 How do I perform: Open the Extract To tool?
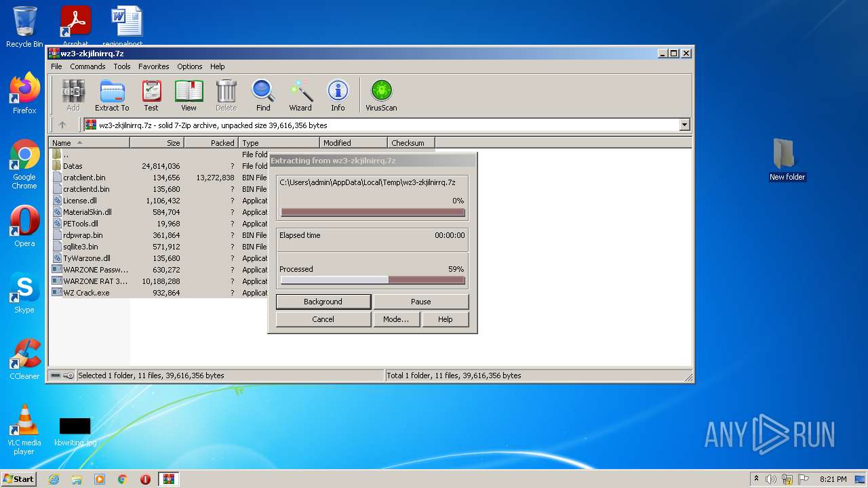112,96
